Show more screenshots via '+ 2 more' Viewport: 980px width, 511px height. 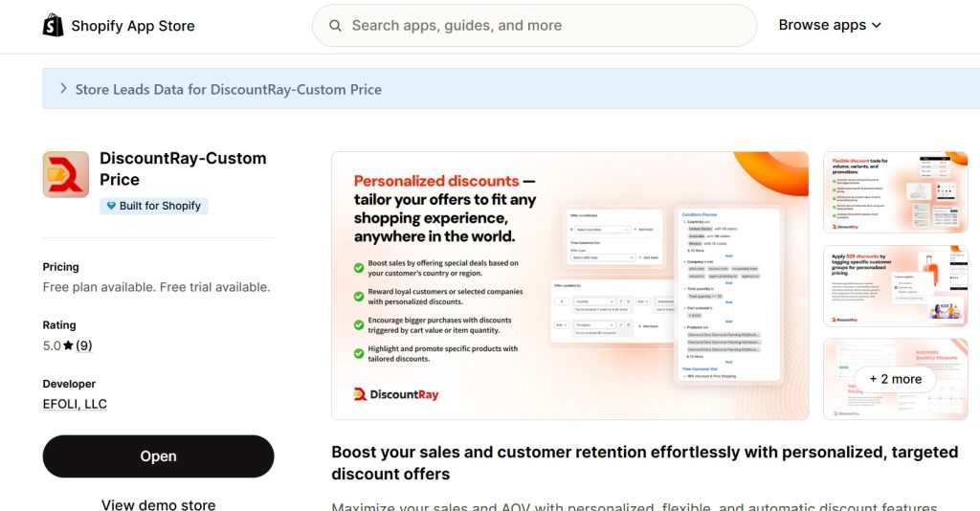tap(895, 379)
